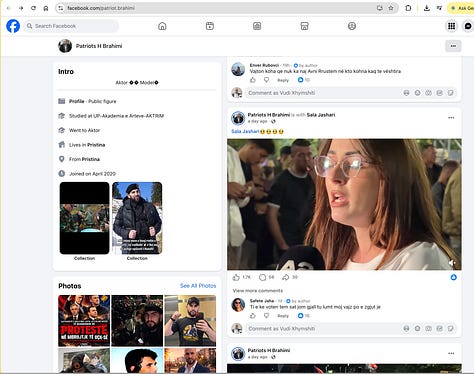Open the PROTESTË poster photo
Viewport: 474px width, 374px height.
[x=84, y=321]
